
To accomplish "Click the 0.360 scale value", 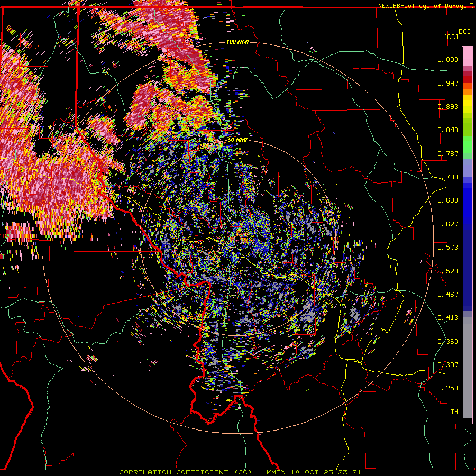I will [448, 341].
